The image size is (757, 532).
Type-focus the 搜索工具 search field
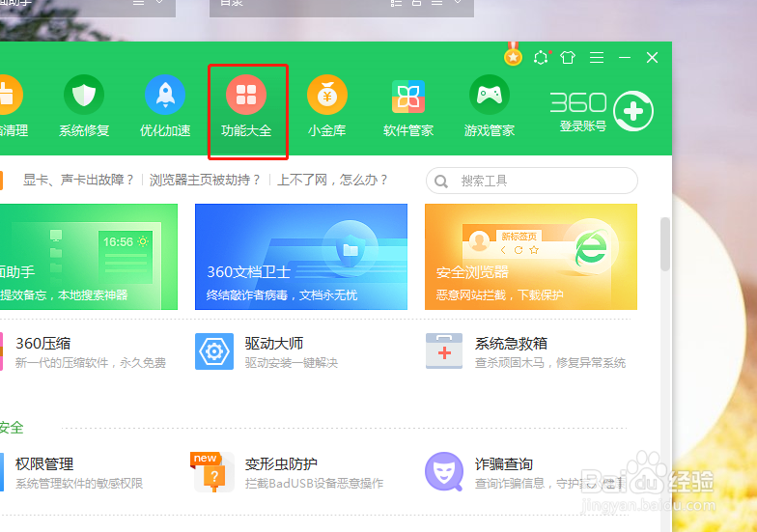[x=531, y=181]
